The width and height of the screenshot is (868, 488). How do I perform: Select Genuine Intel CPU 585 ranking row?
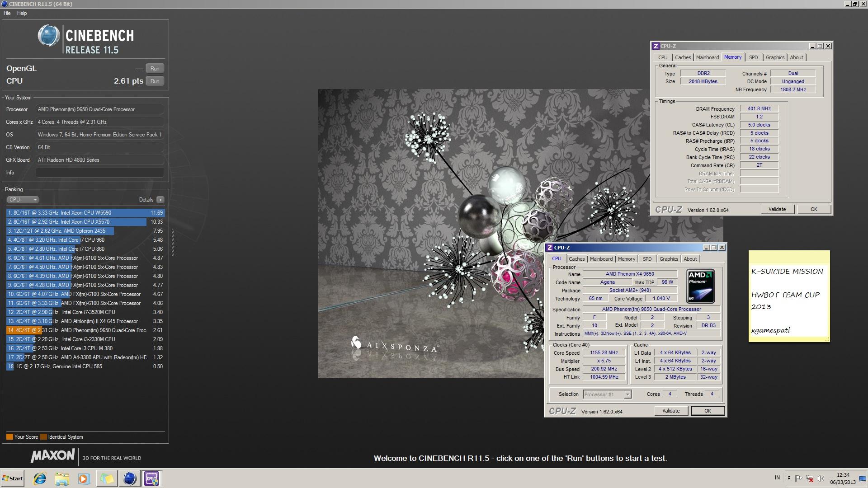(85, 366)
